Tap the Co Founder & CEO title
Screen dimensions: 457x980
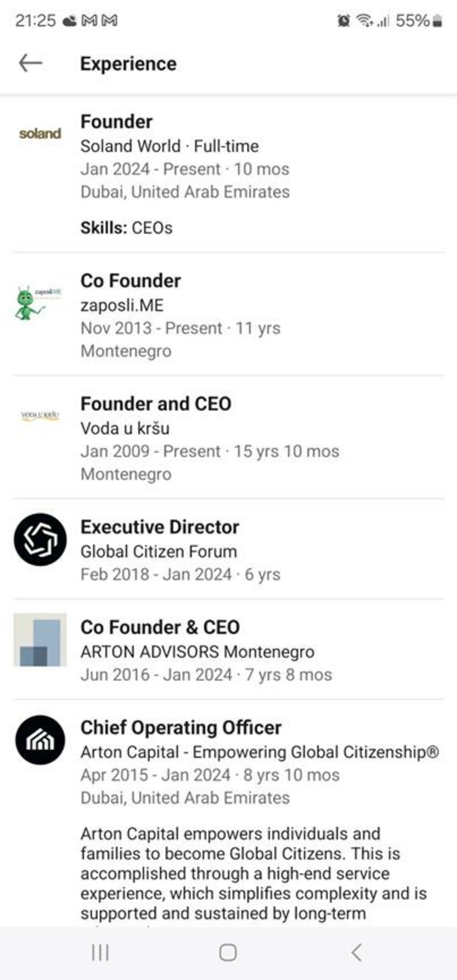pos(160,627)
